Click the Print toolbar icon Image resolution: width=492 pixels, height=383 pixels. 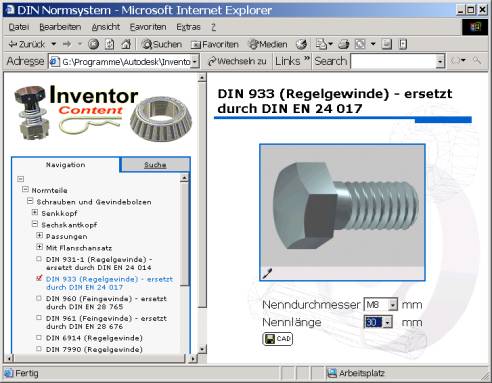(344, 44)
